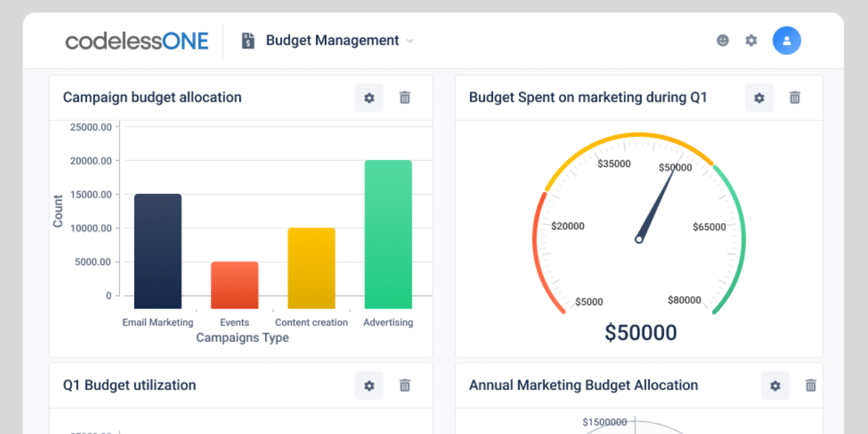Select the green Advertising bar

point(388,235)
